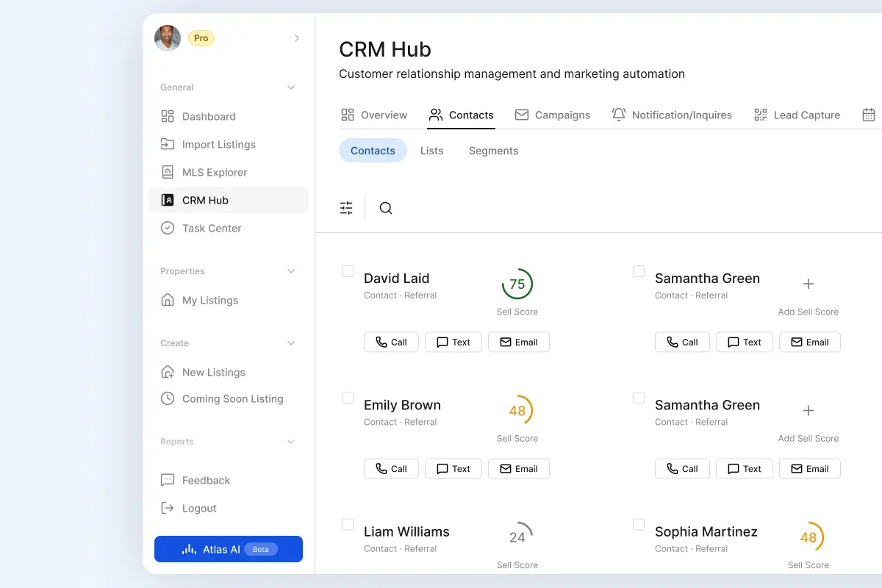Select the checkbox beside Liam Williams
882x588 pixels.
pos(347,524)
